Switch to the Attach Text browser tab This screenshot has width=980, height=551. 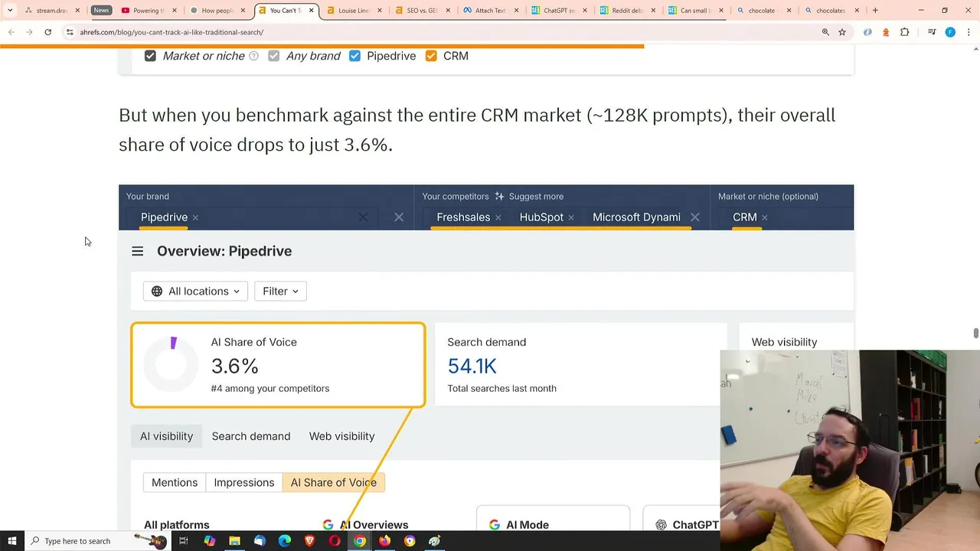click(x=490, y=11)
